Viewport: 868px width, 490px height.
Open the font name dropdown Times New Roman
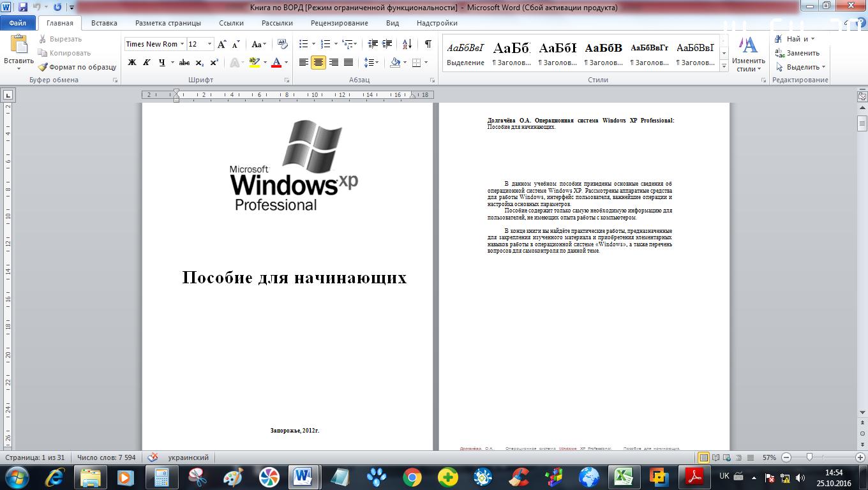[x=182, y=44]
